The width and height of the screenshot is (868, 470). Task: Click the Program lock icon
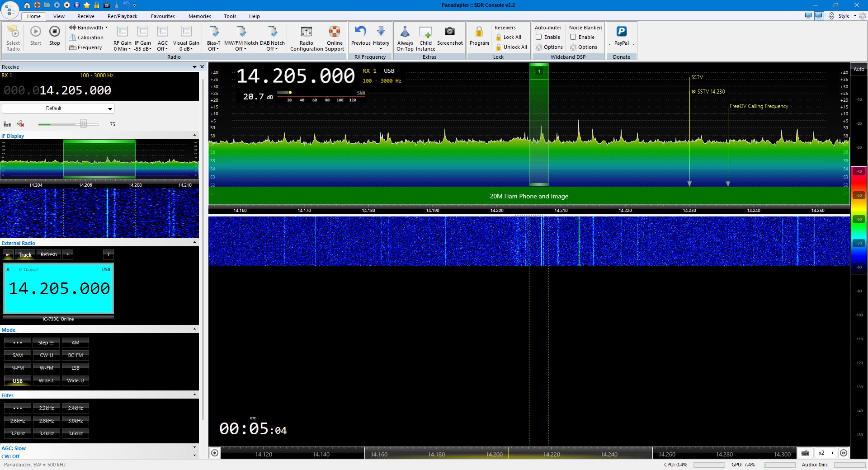point(479,33)
